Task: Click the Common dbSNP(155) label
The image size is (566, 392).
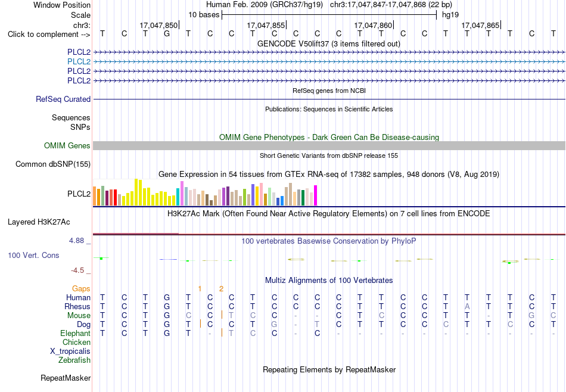Action: (x=53, y=164)
